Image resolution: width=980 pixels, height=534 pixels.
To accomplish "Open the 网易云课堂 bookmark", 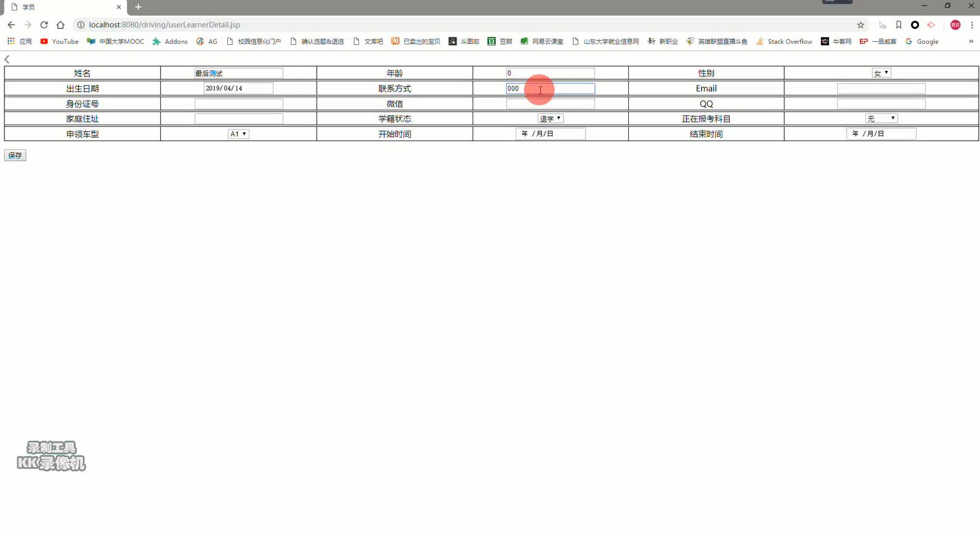I will tap(542, 41).
